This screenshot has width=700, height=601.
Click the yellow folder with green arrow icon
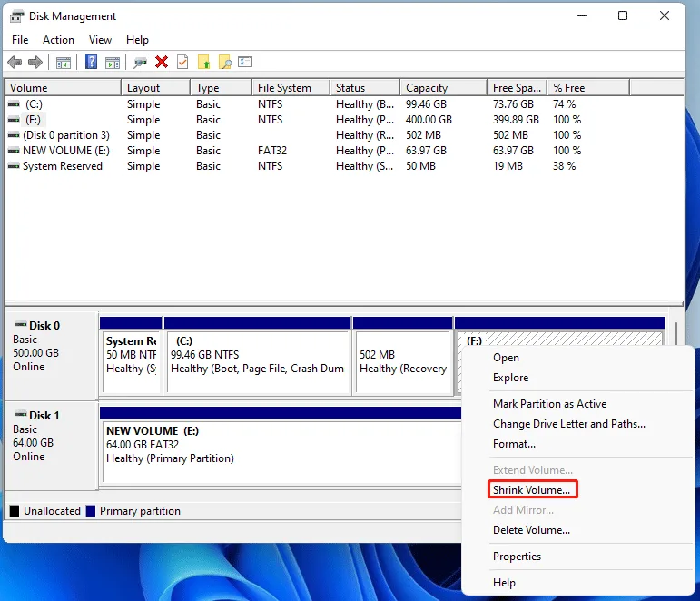(204, 62)
